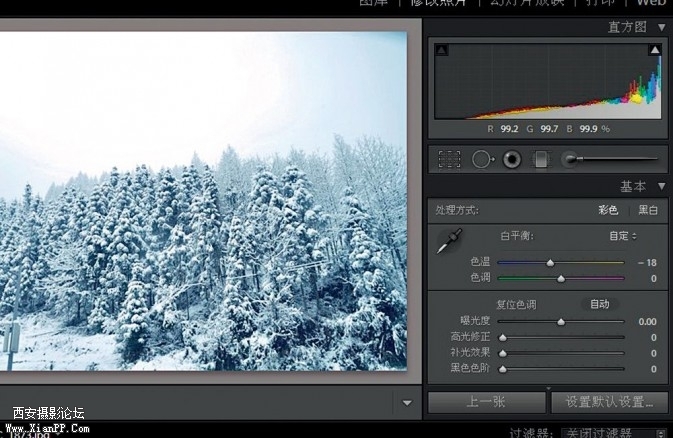Set treatment to 黑白 (Black & White)
Screen dimensions: 673x438
tap(648, 211)
